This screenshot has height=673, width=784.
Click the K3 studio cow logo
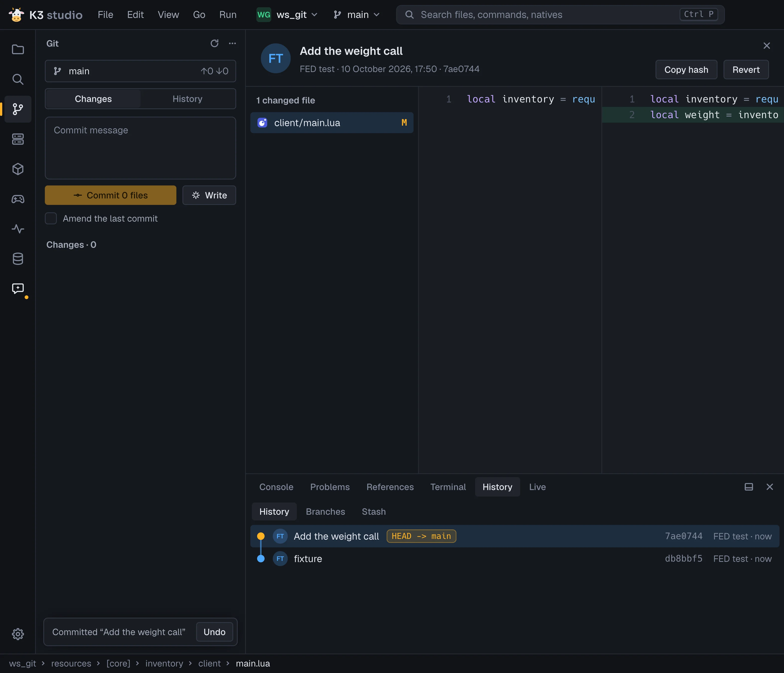click(16, 15)
